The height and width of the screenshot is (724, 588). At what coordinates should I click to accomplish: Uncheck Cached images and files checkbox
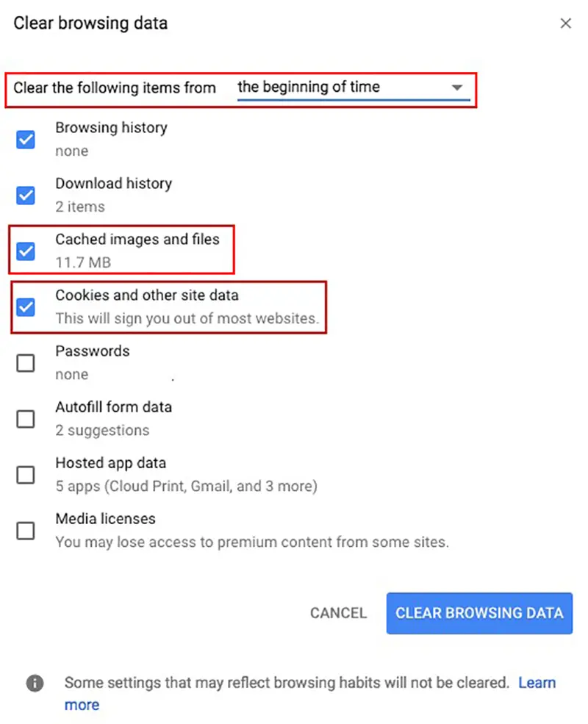click(x=26, y=251)
